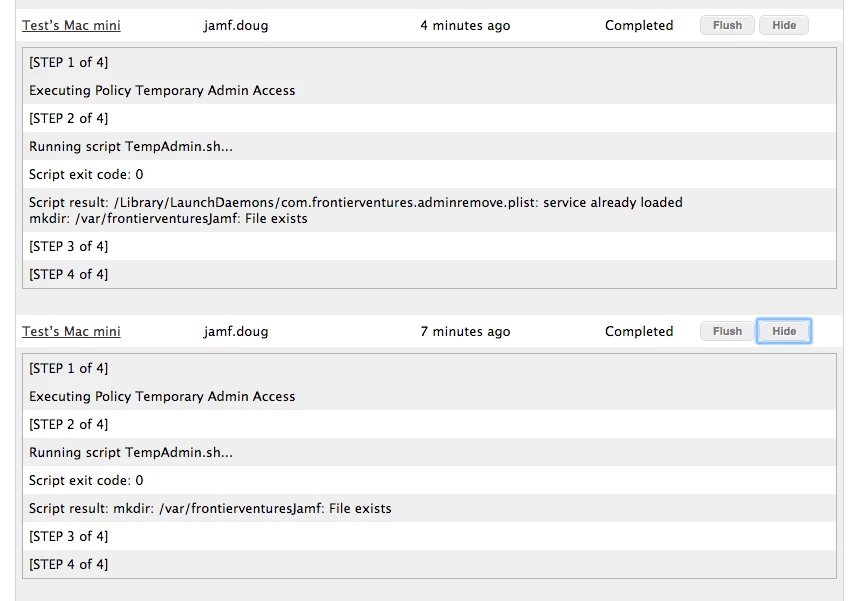This screenshot has height=601, width=856.
Task: Hide the 4 minutes ago log details
Action: (x=784, y=25)
